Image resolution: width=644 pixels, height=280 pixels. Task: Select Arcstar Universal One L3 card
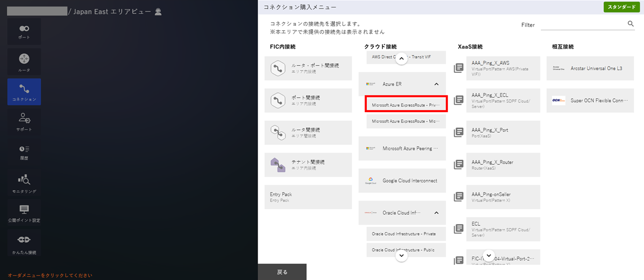(590, 68)
